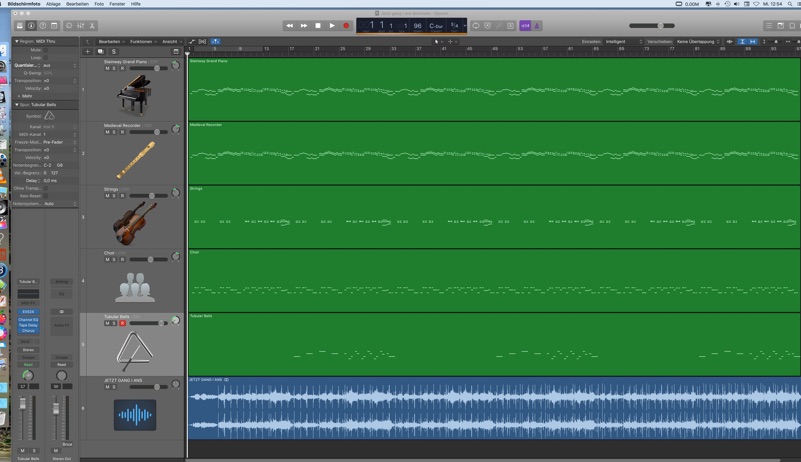801x462 pixels.
Task: Open the Note Pad button
Action: pyautogui.click(x=781, y=26)
